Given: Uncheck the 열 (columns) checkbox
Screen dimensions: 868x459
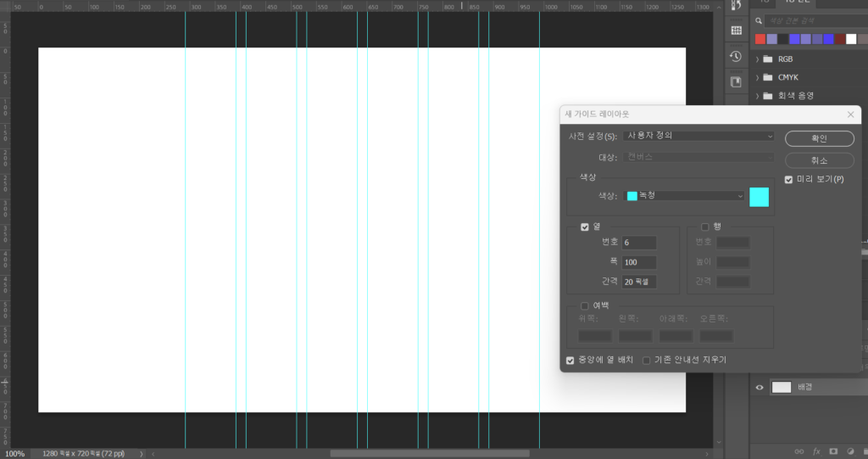Looking at the screenshot, I should (x=585, y=227).
